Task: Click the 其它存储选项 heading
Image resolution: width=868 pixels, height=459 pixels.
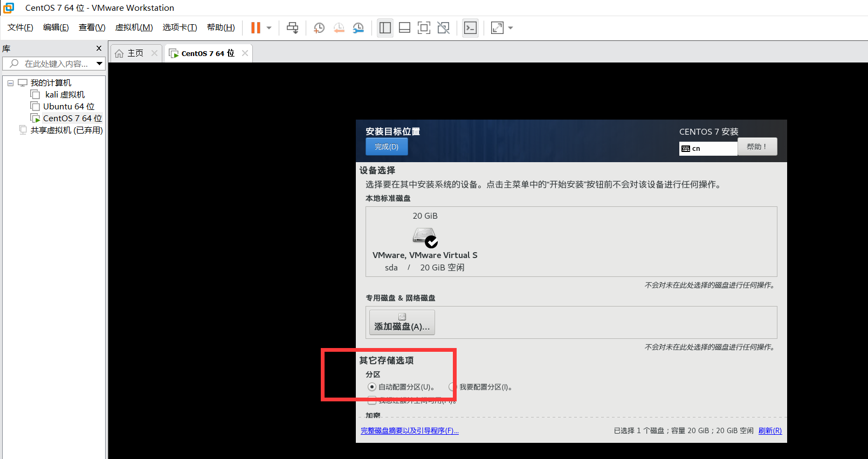Action: coord(387,360)
